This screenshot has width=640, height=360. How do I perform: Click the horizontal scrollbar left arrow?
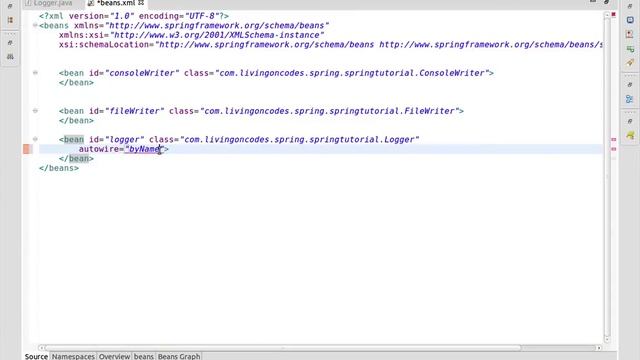pos(41,348)
